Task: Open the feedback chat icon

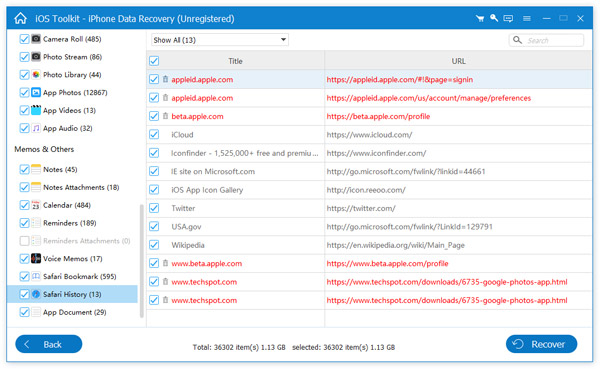Action: tap(508, 18)
